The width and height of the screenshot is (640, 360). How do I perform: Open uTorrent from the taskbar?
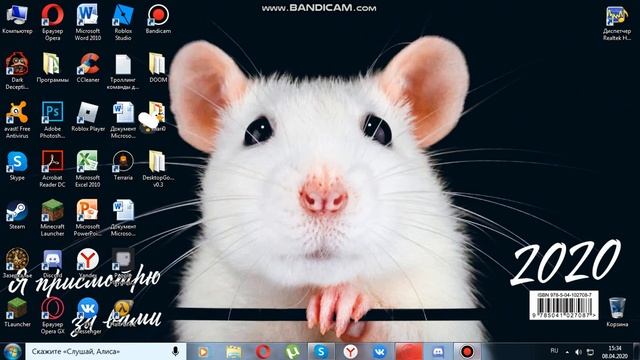(x=292, y=351)
